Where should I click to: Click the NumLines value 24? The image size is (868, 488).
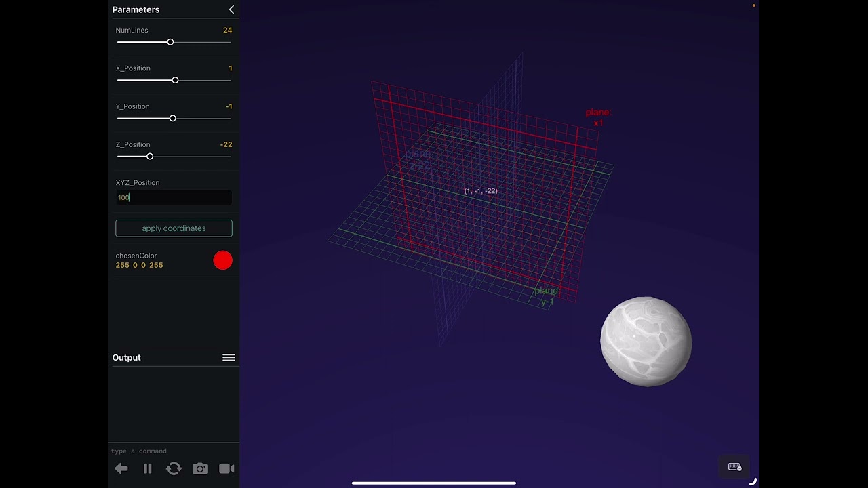pos(227,30)
